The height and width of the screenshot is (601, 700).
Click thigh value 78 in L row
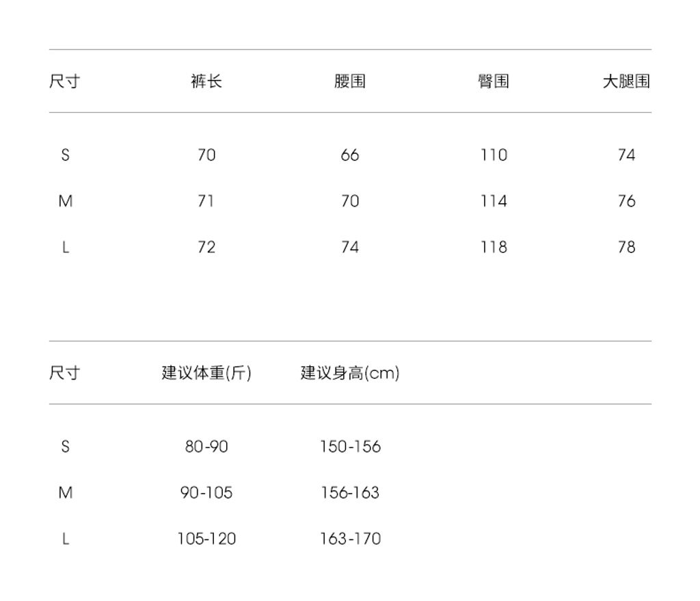point(627,247)
